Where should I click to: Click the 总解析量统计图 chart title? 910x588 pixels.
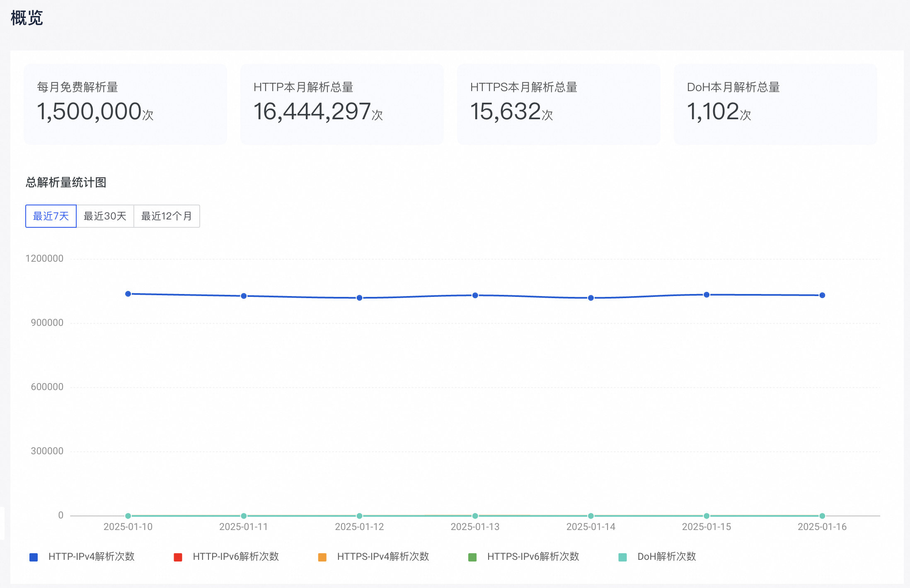[x=66, y=182]
